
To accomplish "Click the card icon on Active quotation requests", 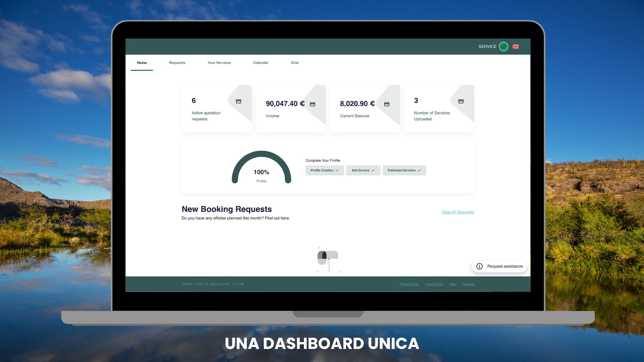I will [238, 101].
